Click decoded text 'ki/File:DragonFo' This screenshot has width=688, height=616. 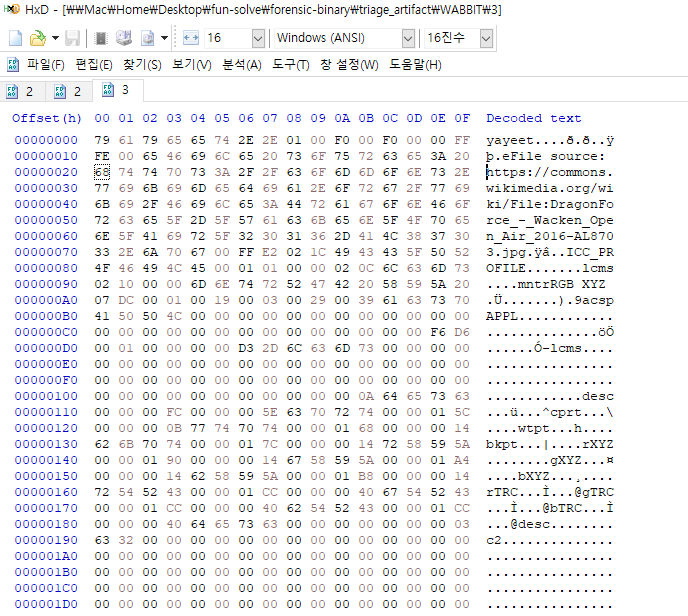549,204
